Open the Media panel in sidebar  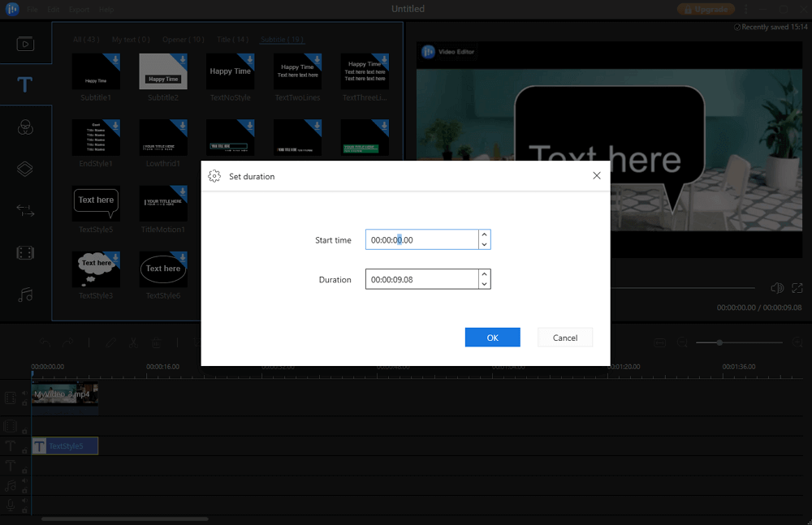click(25, 44)
